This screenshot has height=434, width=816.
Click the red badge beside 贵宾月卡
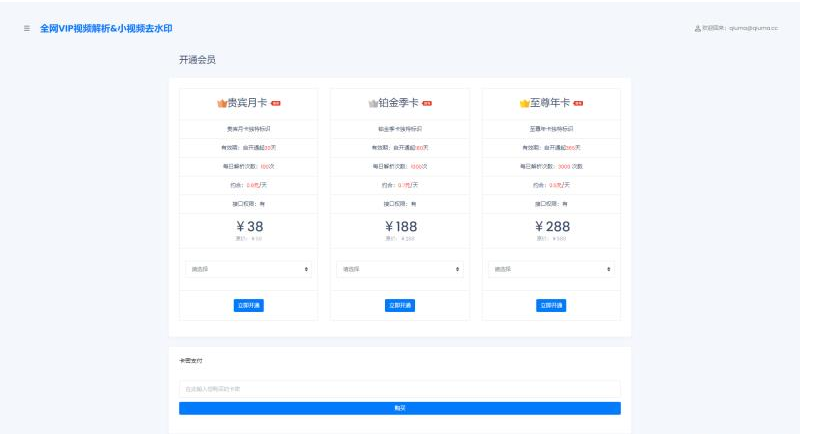tap(276, 103)
